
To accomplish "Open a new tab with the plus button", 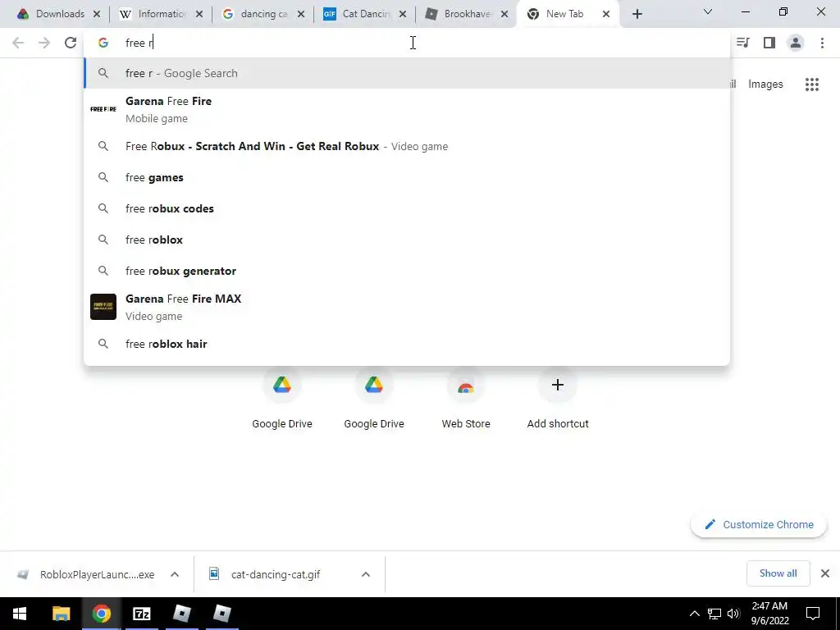I will coord(637,15).
